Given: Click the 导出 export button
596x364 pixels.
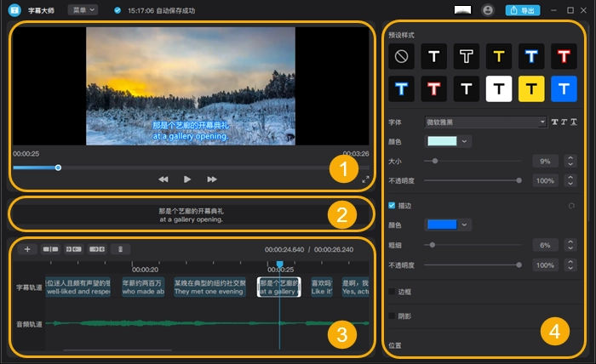Looking at the screenshot, I should (523, 10).
